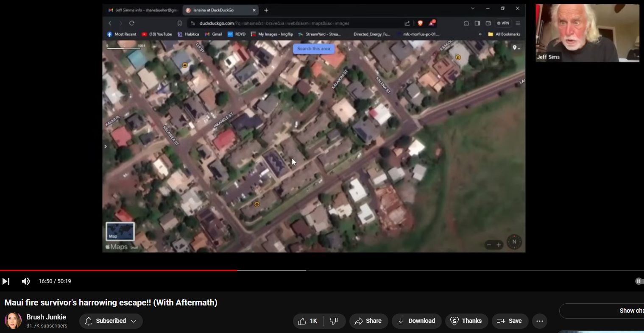Open the Brush Junkie channel avatar
Image resolution: width=644 pixels, height=333 pixels.
(13, 321)
